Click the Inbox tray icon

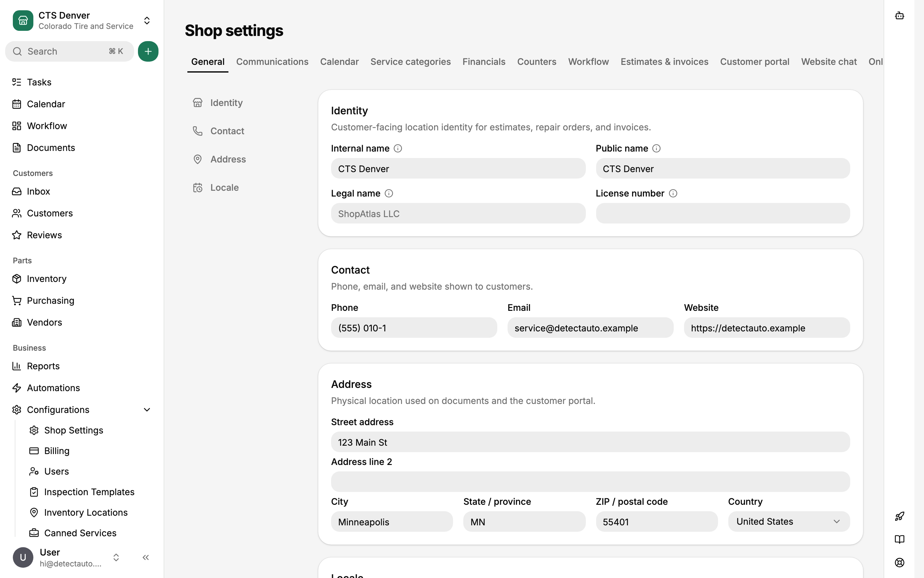point(17,191)
